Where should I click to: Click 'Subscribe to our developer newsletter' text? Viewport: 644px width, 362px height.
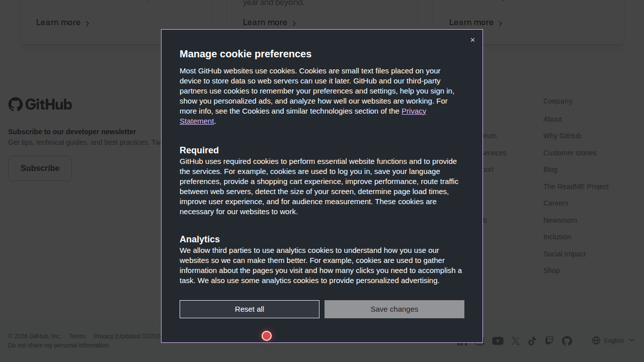(x=72, y=132)
